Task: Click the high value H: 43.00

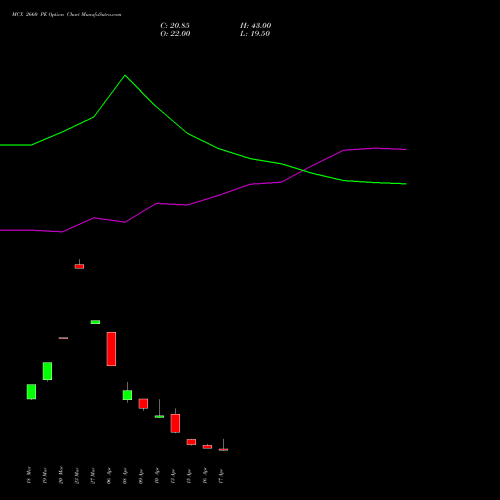Action: click(x=256, y=26)
